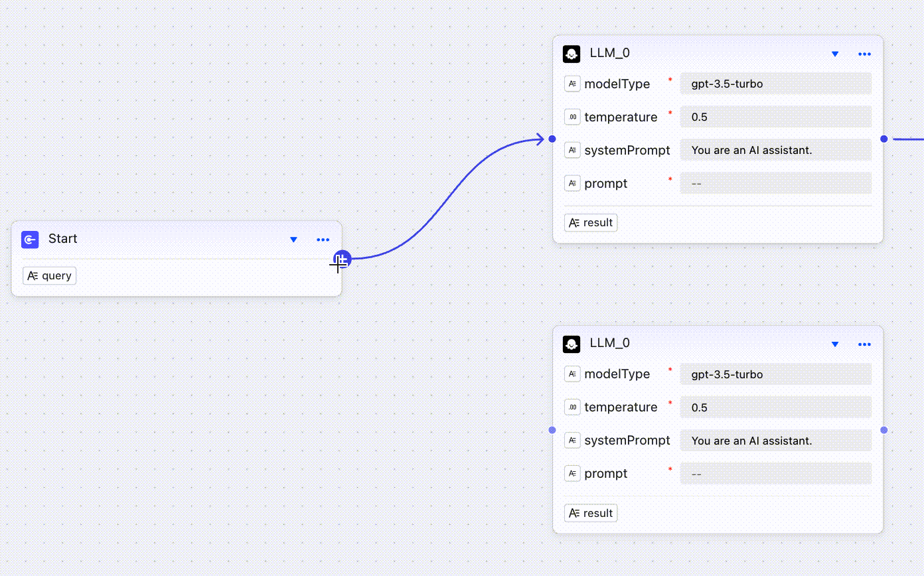Click the empty prompt field in the unconnected LLM_0 node
Viewport: 924px width, 576px height.
pyautogui.click(x=775, y=473)
